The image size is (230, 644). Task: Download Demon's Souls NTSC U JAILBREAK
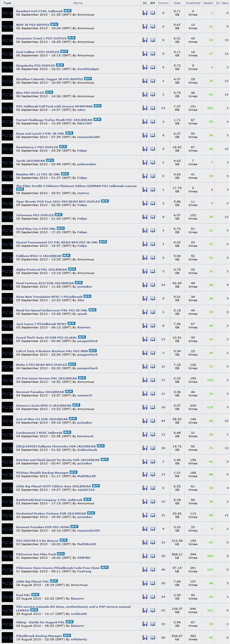(145, 407)
